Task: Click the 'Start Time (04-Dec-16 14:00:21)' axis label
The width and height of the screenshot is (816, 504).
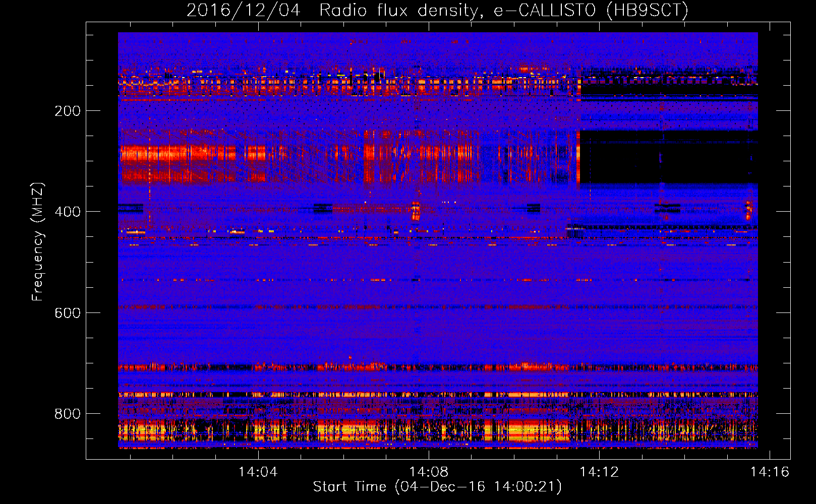Action: 437,486
